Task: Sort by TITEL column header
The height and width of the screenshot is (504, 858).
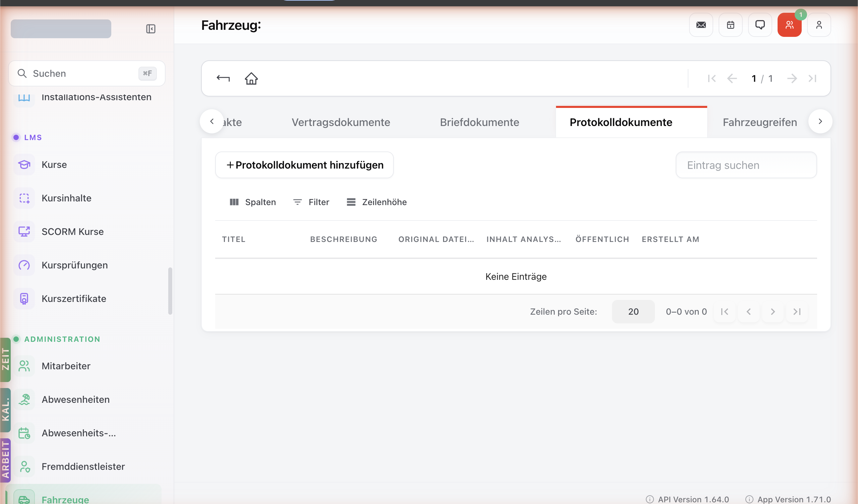Action: (234, 239)
